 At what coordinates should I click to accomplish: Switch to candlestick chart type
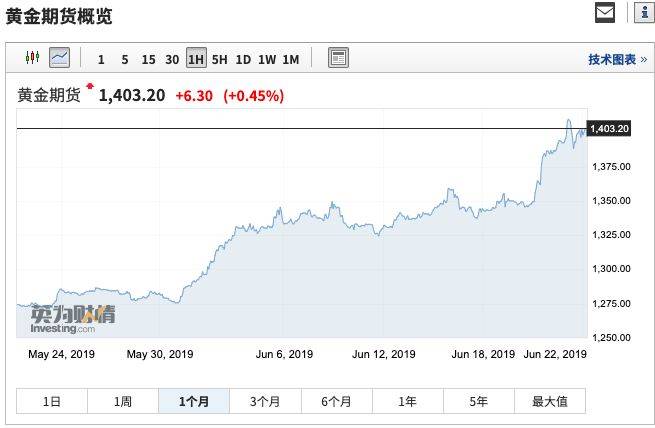click(32, 58)
